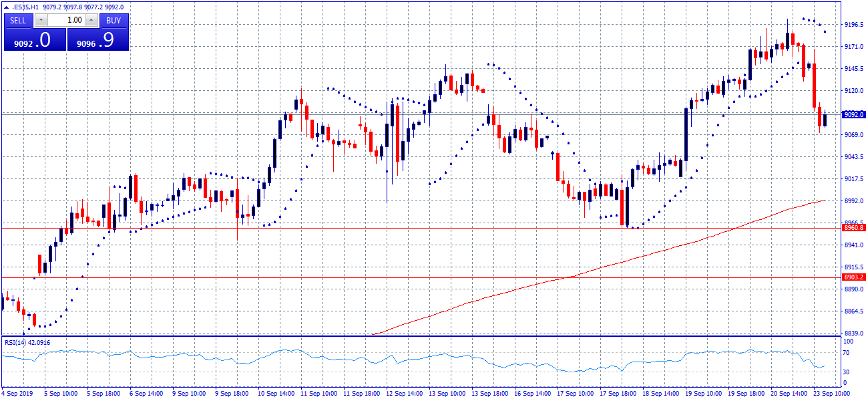868x401 pixels.
Task: Click the 4 Sep 2019 date label
Action: coord(18,394)
